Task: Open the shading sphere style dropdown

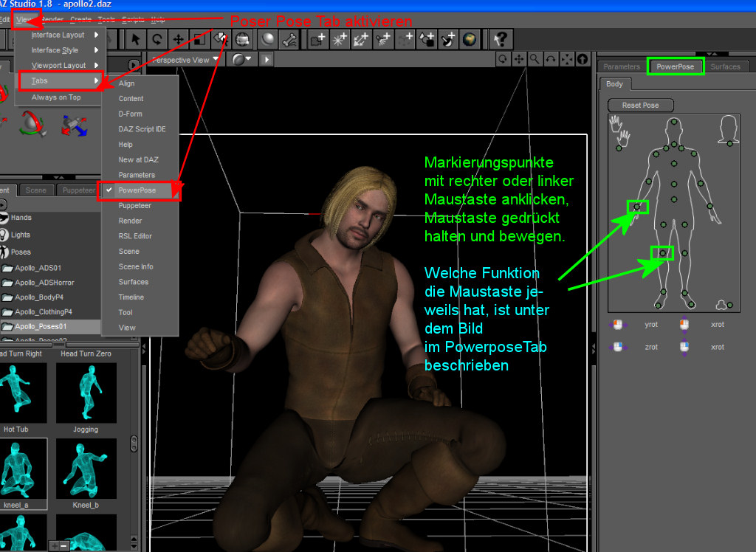Action: [x=241, y=59]
